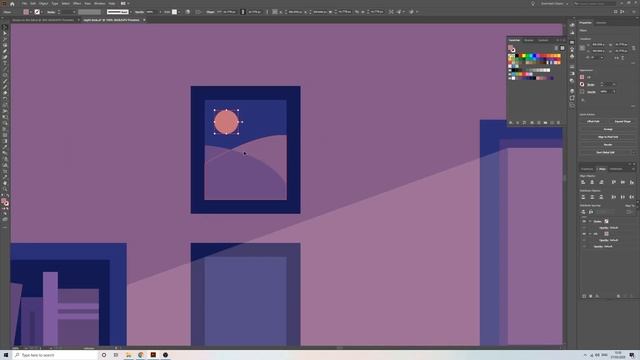This screenshot has width=640, height=360.
Task: Click Windows taskbar search box
Action: (x=55, y=355)
